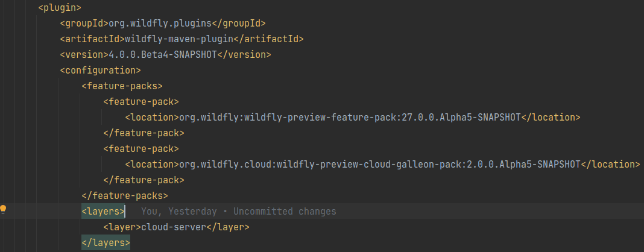Viewport: 644px width, 252px height.
Task: Click the second closing feature-pack tag
Action: [x=144, y=180]
